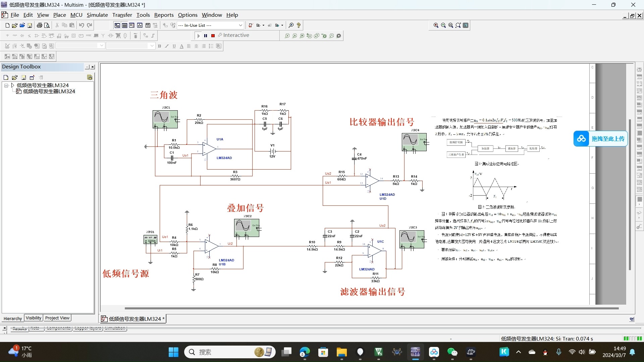Click the Save file icon
This screenshot has width=644, height=362.
click(x=30, y=25)
